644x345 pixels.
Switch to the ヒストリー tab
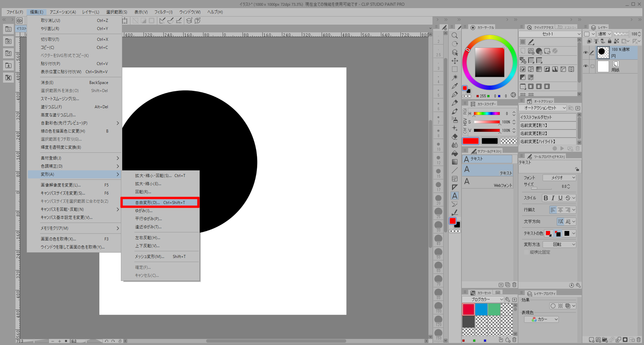[567, 27]
